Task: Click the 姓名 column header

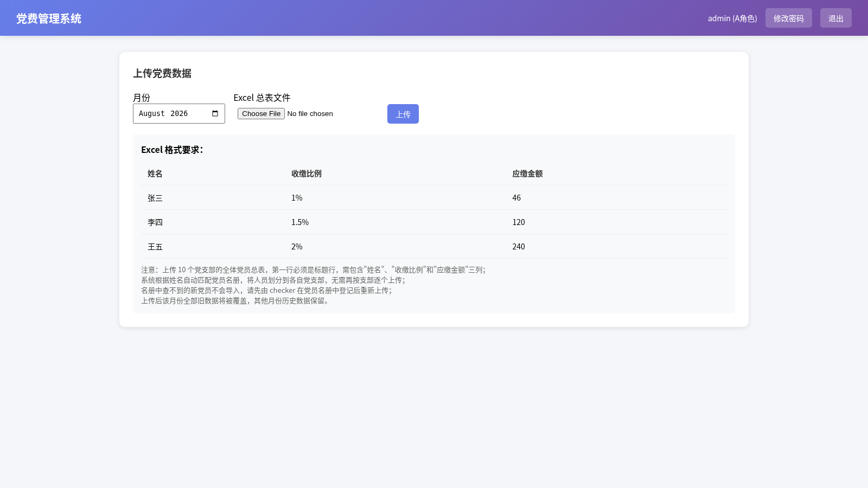Action: [x=155, y=174]
